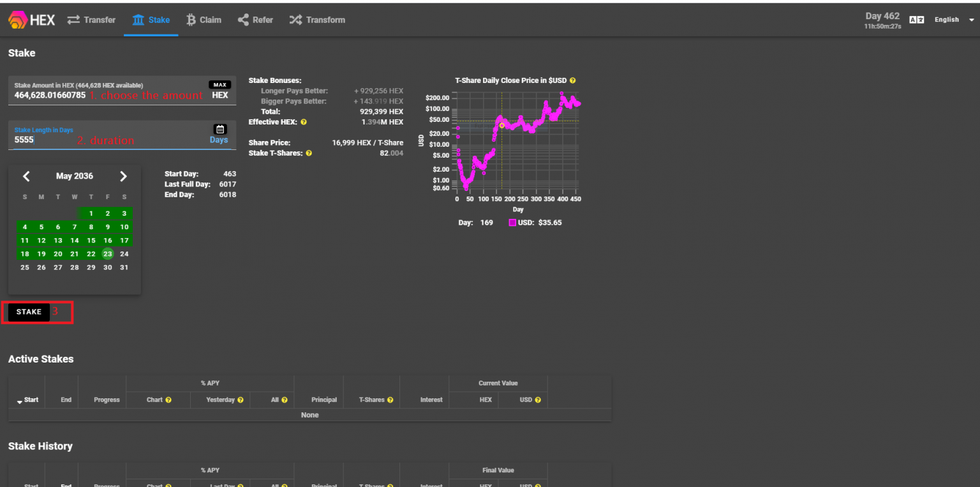Viewport: 980px width, 487px height.
Task: Open the Refer tab
Action: pyautogui.click(x=255, y=20)
